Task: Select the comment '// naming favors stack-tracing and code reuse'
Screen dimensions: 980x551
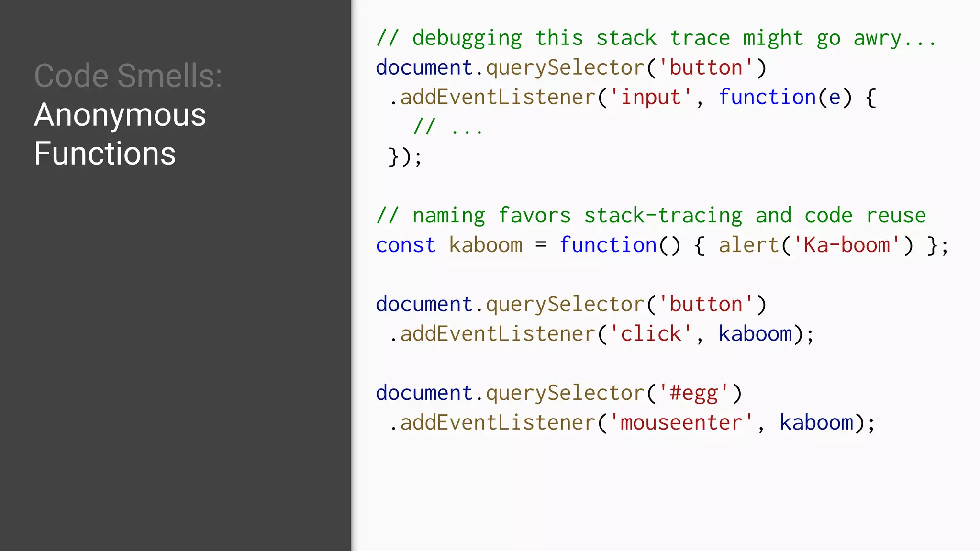Action: (651, 216)
